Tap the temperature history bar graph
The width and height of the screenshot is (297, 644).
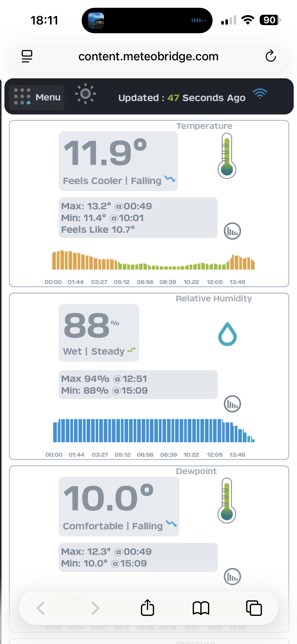pos(153,260)
